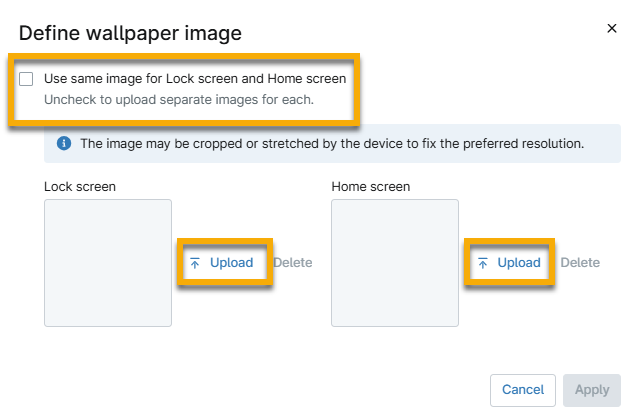Screen dimensions: 636x418
Task: Click the upload arrow icon for Lock screen
Action: [x=195, y=263]
